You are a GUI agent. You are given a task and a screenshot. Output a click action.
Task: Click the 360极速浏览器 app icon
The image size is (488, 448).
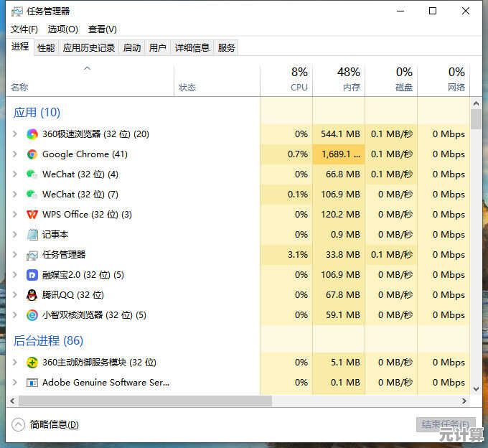point(32,134)
